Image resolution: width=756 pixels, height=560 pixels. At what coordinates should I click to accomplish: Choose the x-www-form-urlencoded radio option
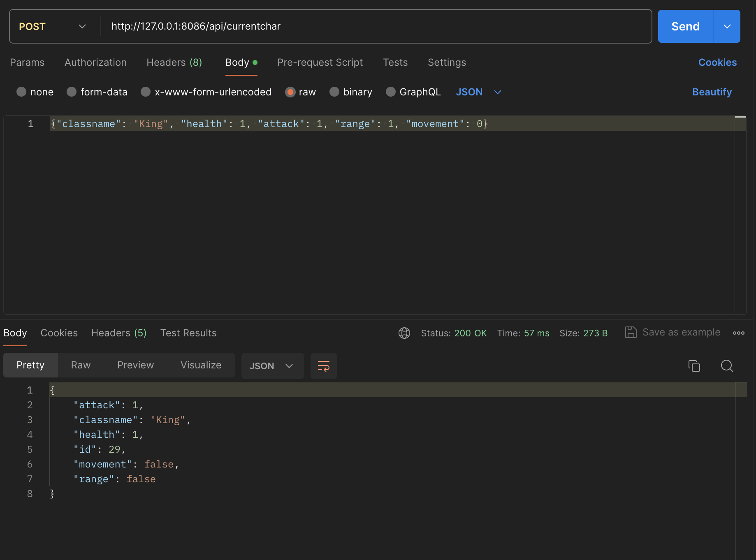[x=146, y=92]
